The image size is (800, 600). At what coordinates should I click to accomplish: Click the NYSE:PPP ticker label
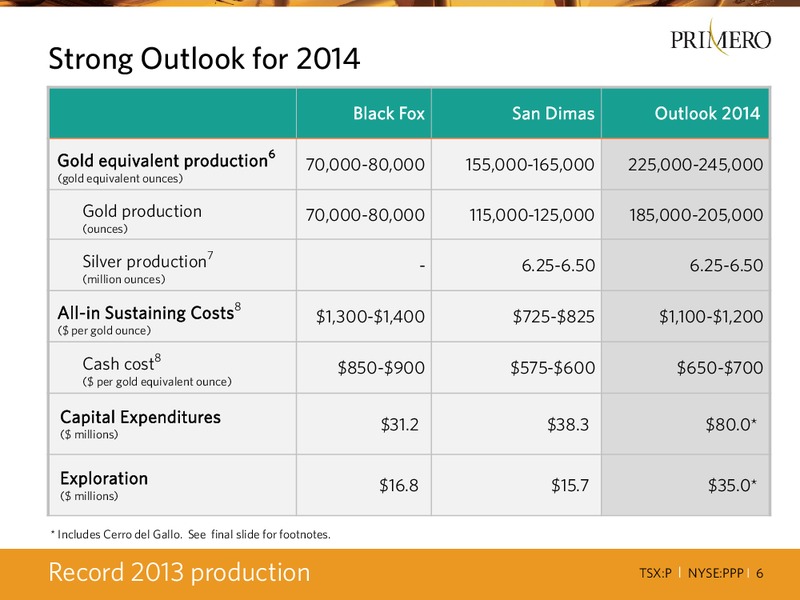[x=716, y=573]
